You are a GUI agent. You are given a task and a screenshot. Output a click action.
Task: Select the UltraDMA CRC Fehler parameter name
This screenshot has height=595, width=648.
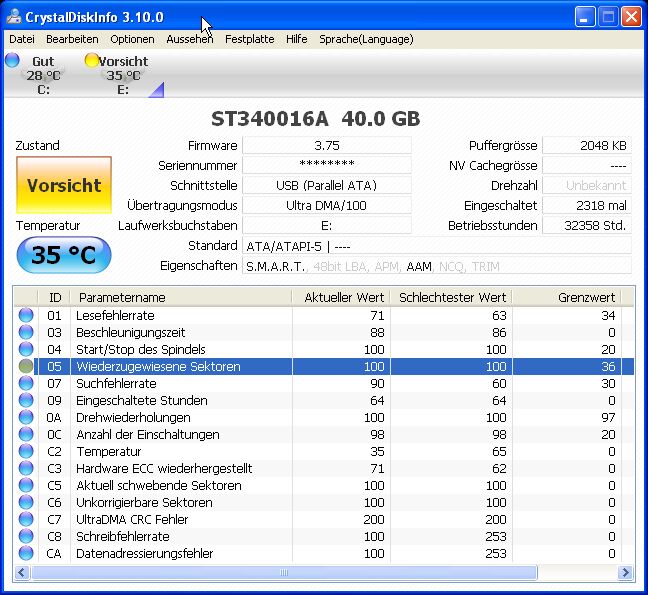pos(132,519)
